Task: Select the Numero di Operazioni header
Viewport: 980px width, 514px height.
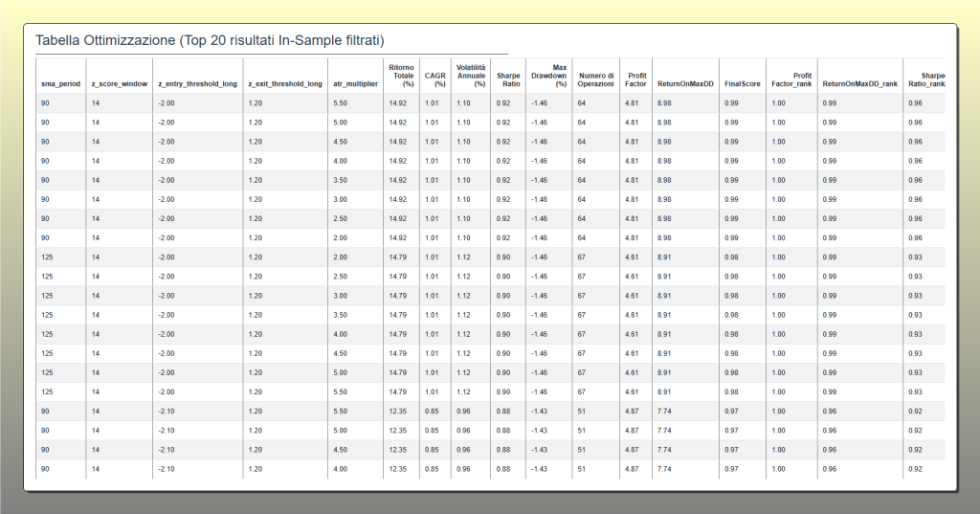Action: pos(596,79)
